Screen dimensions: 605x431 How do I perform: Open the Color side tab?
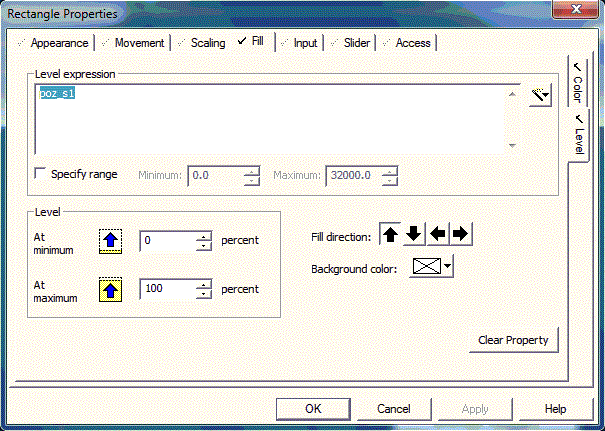coord(577,83)
